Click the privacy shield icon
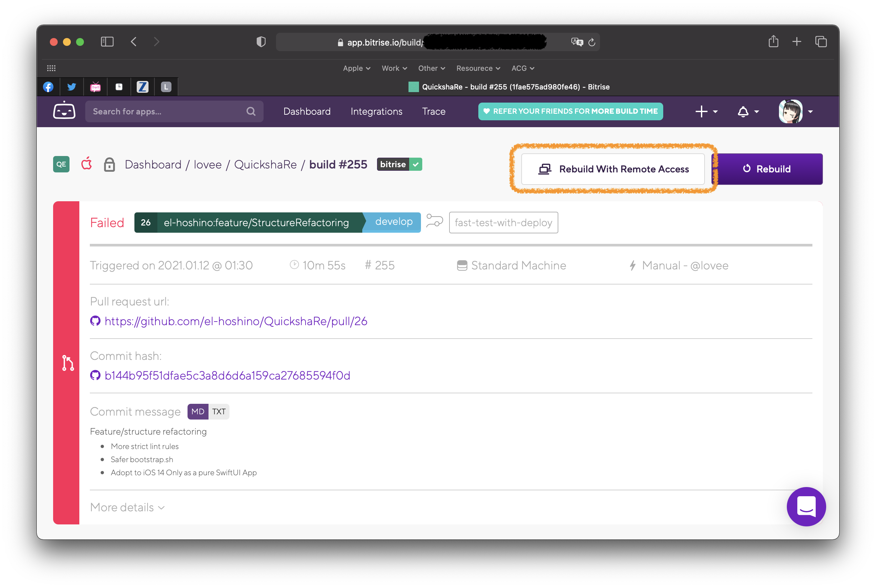876x588 pixels. (x=261, y=42)
